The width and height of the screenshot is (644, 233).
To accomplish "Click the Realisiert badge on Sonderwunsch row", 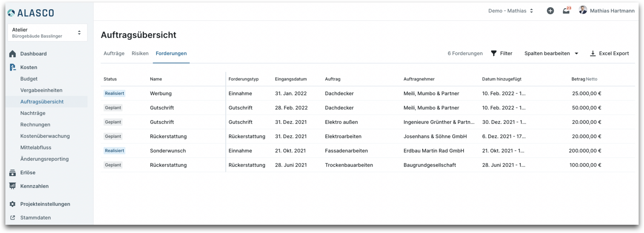I will 114,151.
